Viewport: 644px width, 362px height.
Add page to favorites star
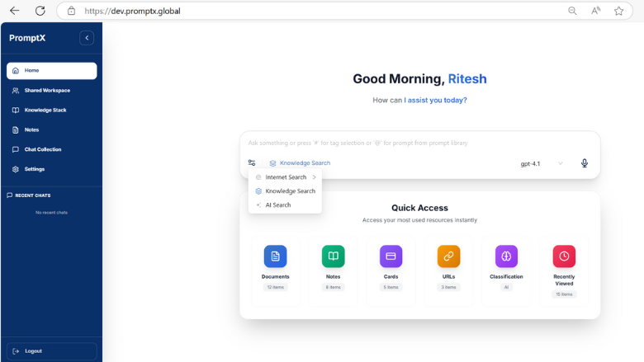point(619,11)
